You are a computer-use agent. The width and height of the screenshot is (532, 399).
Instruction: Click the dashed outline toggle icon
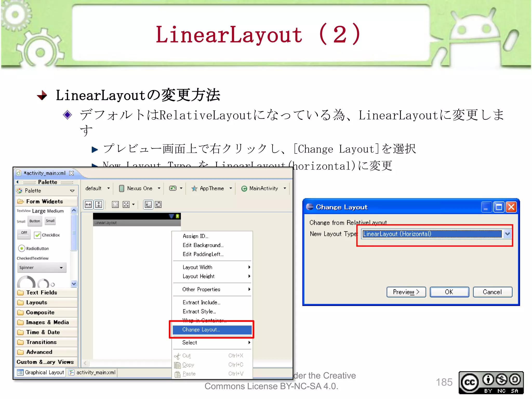point(115,204)
